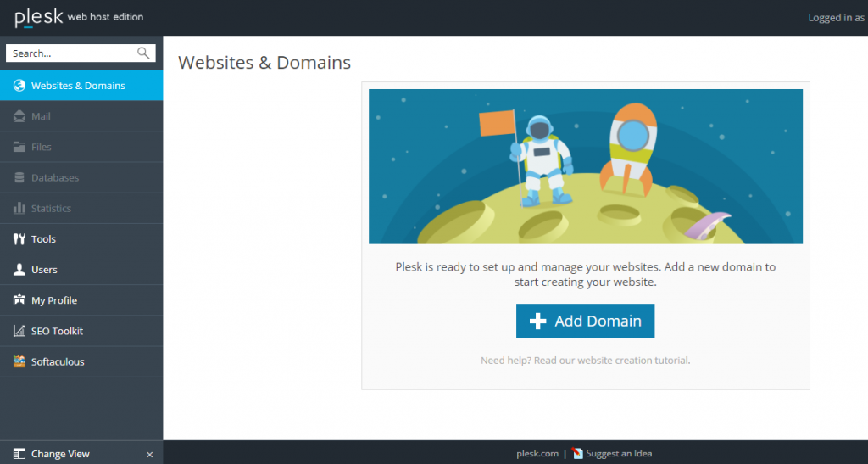Click the Tools fork-and-wrench icon
The image size is (868, 464).
click(x=19, y=239)
